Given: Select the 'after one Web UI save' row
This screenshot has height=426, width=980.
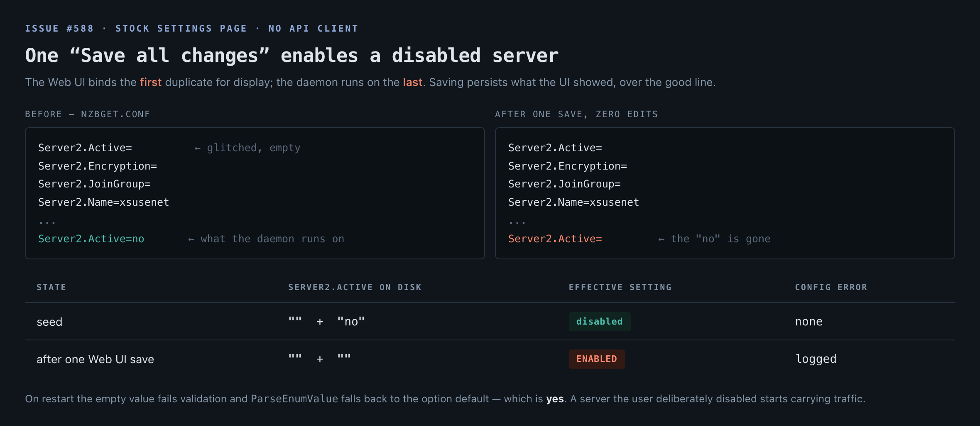Looking at the screenshot, I should point(490,359).
